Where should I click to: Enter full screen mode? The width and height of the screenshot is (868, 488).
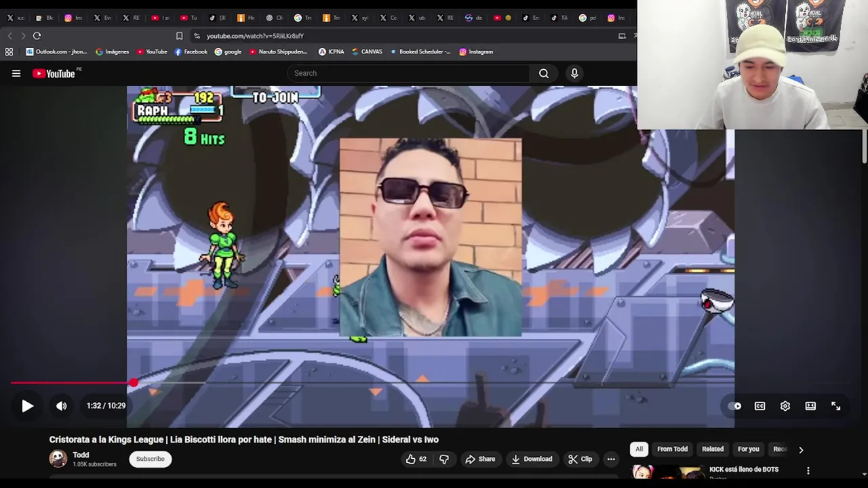pos(836,406)
